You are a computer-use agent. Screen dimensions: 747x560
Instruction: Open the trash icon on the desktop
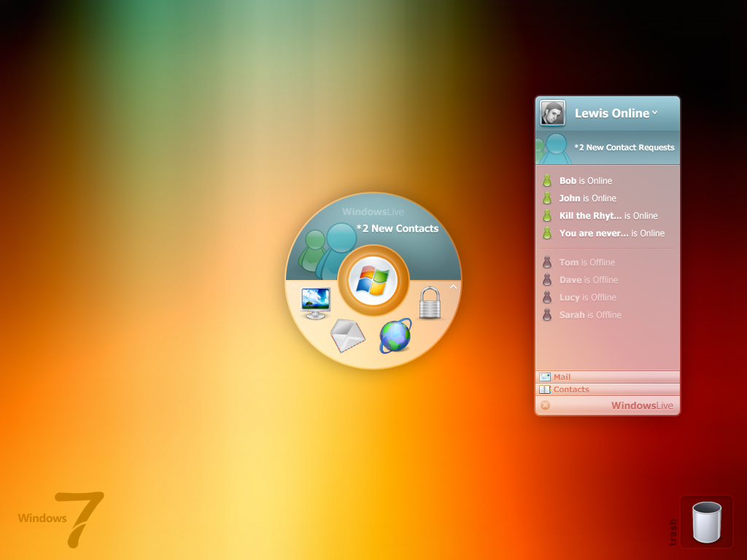click(705, 521)
